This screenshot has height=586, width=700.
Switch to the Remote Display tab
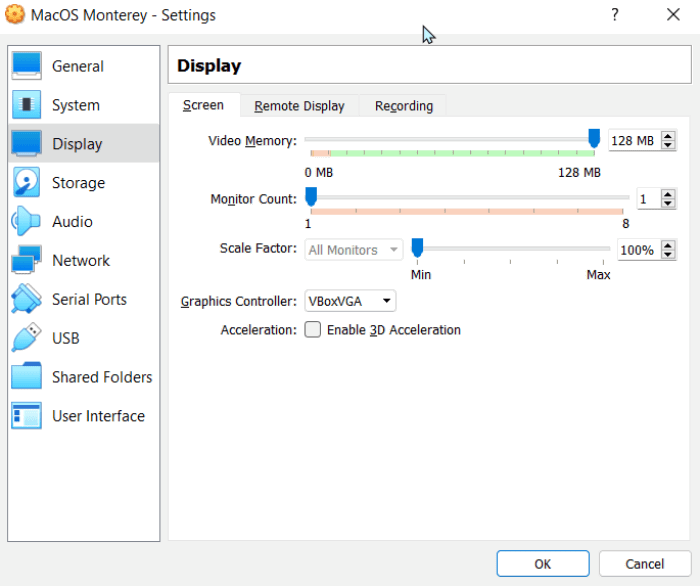pyautogui.click(x=299, y=106)
